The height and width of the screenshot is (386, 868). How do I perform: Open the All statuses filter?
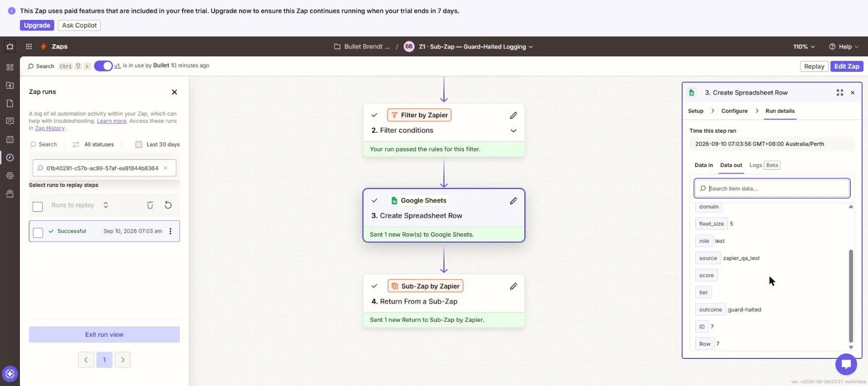(x=93, y=144)
